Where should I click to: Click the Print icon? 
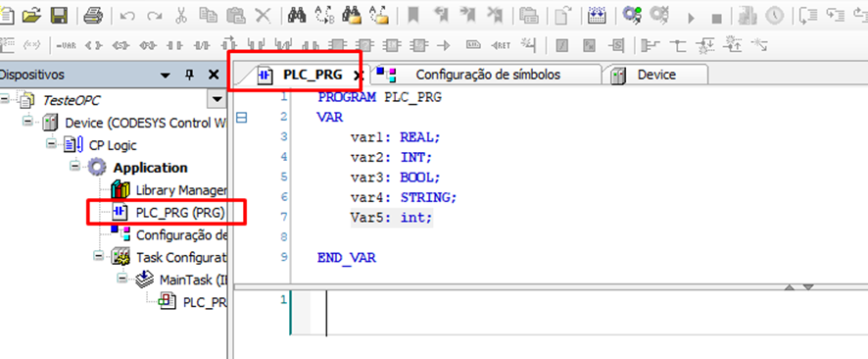pyautogui.click(x=93, y=16)
